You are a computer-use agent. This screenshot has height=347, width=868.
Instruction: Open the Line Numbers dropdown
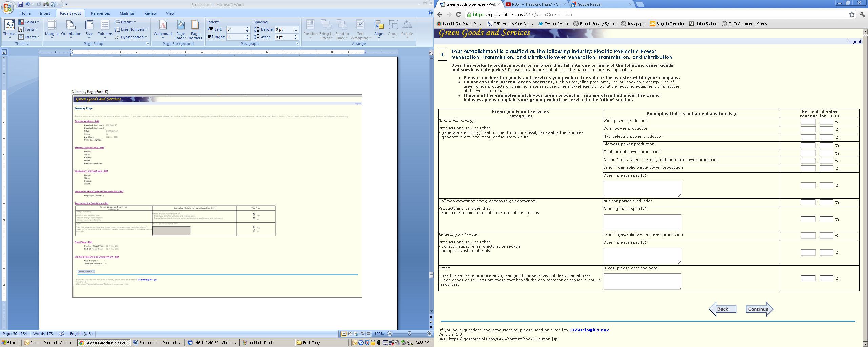[x=131, y=29]
